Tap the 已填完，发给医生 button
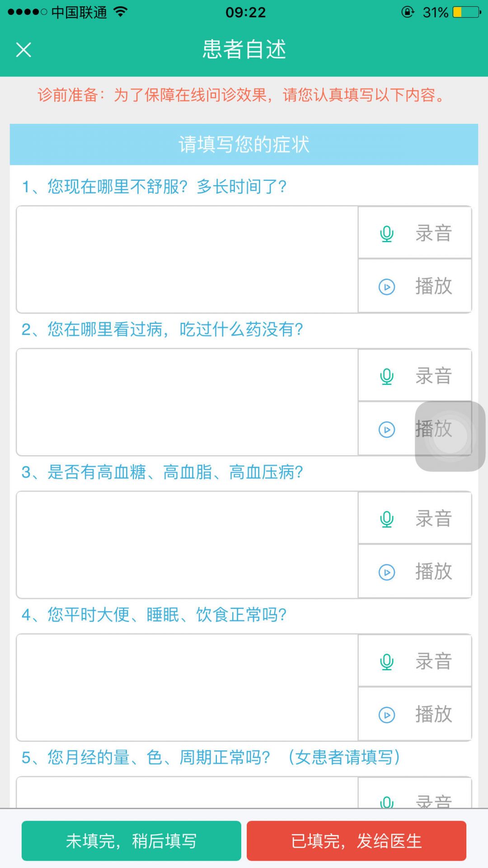This screenshot has height=868, width=488. point(356,841)
